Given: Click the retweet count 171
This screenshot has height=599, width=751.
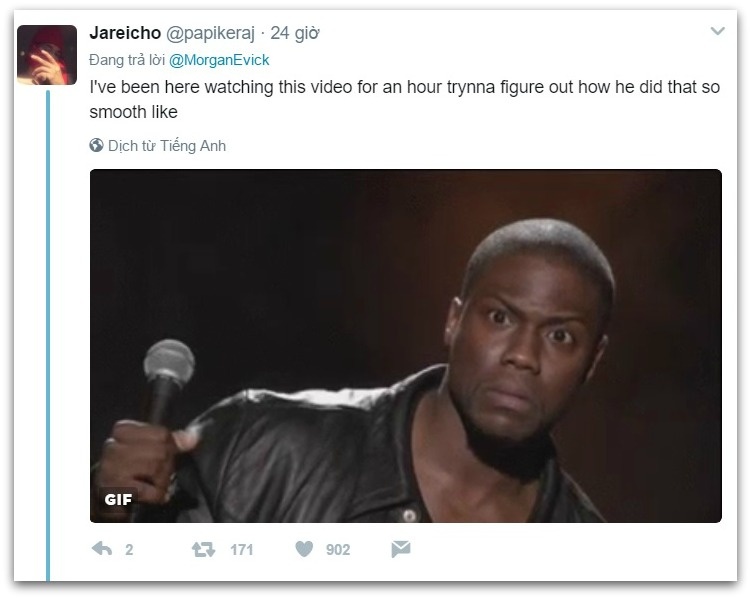Looking at the screenshot, I should [x=241, y=550].
